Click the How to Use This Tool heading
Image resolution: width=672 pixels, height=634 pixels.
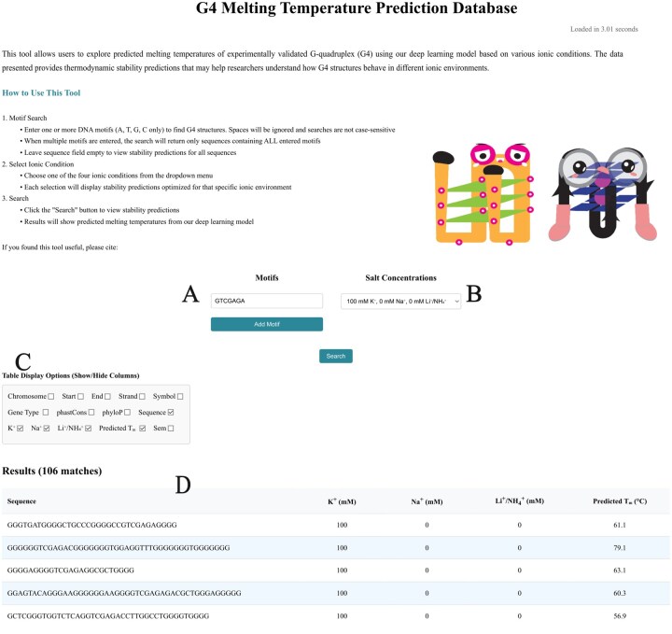pos(41,93)
